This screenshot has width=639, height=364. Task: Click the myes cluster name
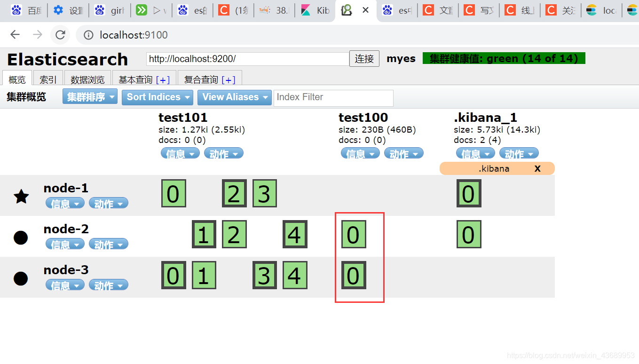coord(401,59)
